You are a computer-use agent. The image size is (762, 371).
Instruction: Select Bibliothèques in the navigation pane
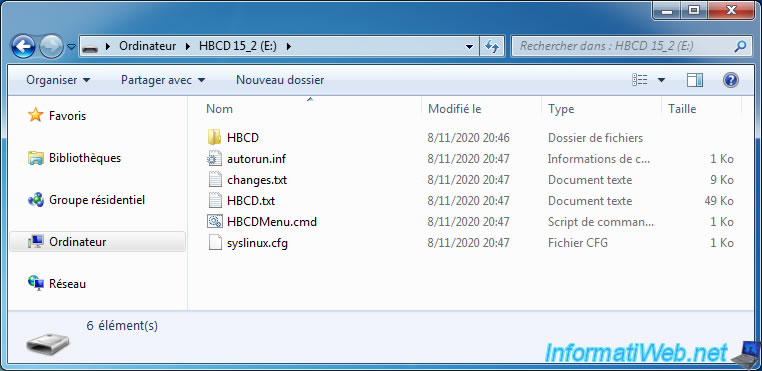(x=85, y=158)
